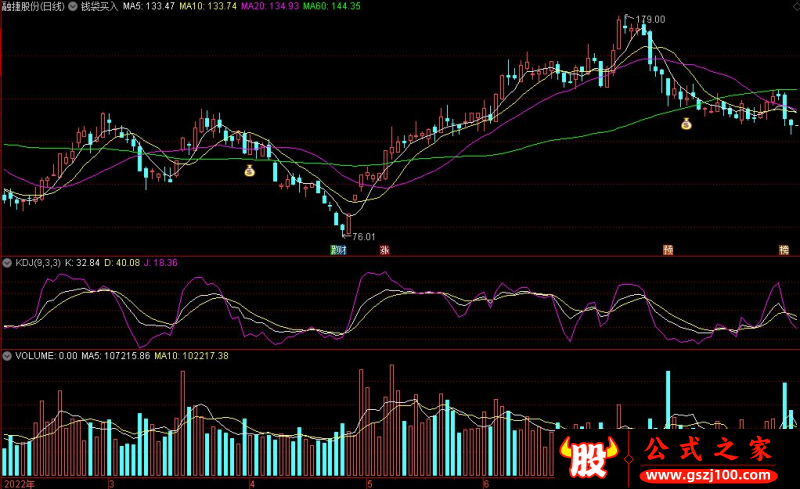Click the VOLUME: 0.00 label
The width and height of the screenshot is (800, 489).
tap(46, 356)
